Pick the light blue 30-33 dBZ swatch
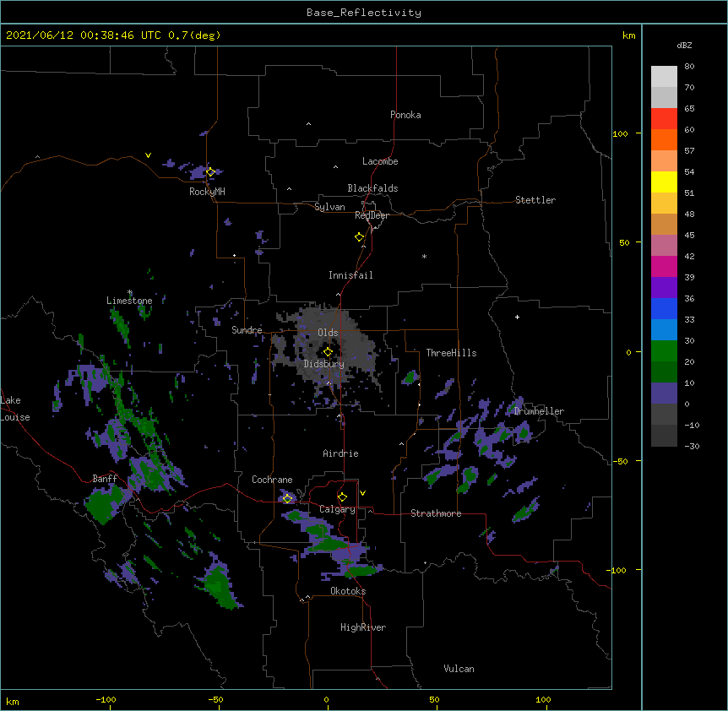The image size is (728, 711). (x=664, y=330)
